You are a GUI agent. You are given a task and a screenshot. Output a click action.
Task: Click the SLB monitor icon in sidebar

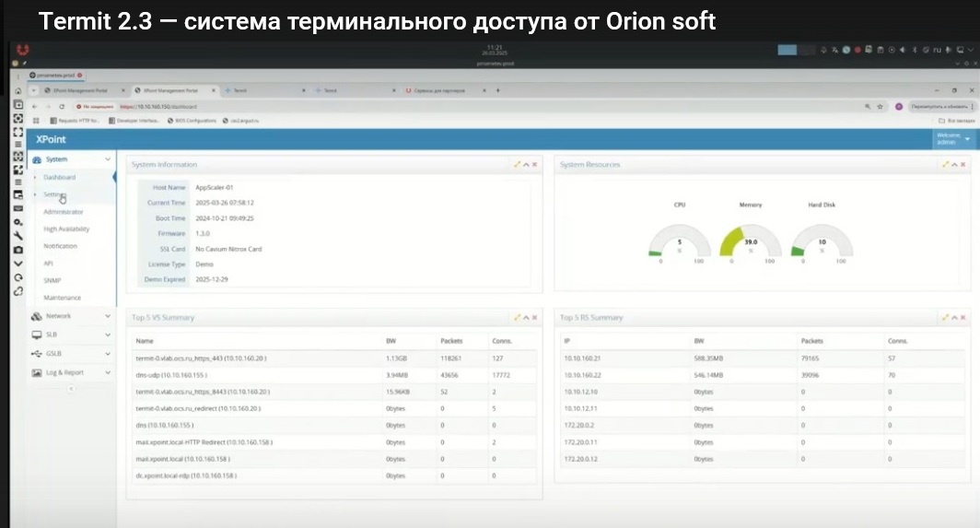37,334
